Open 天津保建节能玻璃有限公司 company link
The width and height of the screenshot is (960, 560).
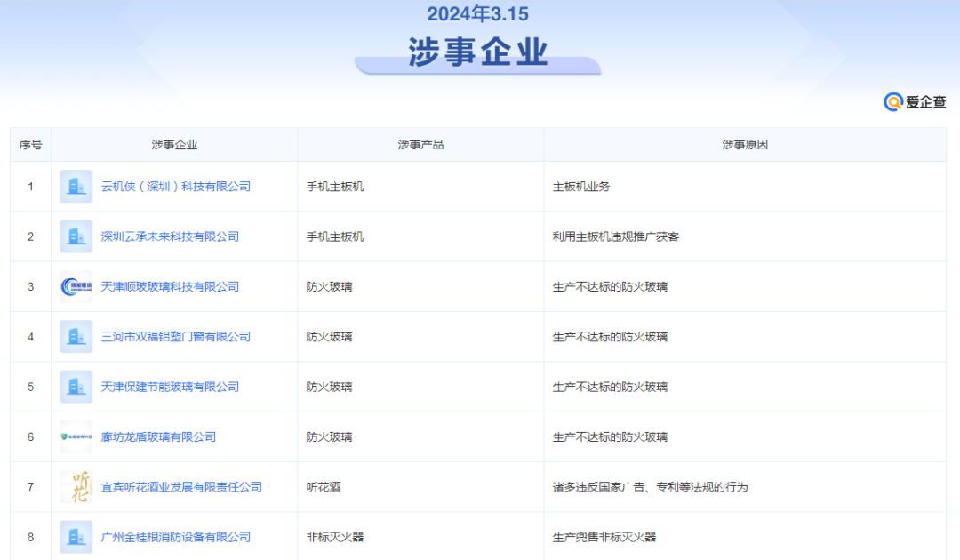170,387
